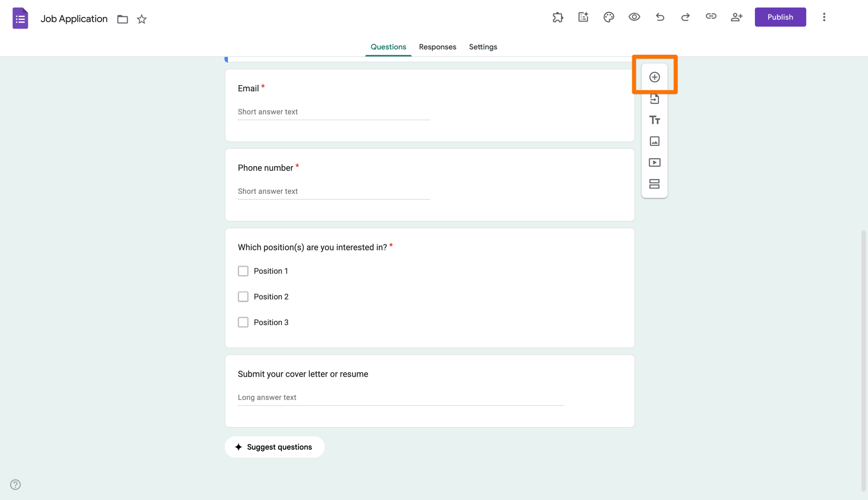The height and width of the screenshot is (500, 868).
Task: Add a new question to the form
Action: (x=654, y=77)
